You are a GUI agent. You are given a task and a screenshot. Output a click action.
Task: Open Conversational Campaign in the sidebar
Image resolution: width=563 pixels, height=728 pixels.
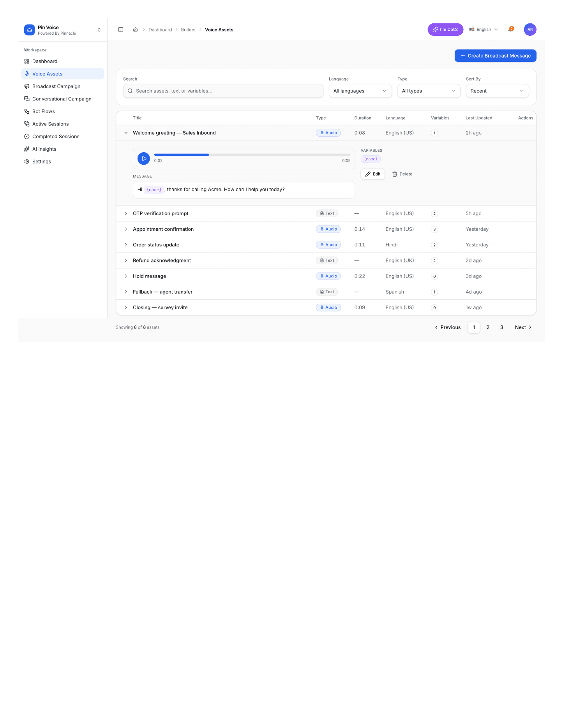(63, 99)
